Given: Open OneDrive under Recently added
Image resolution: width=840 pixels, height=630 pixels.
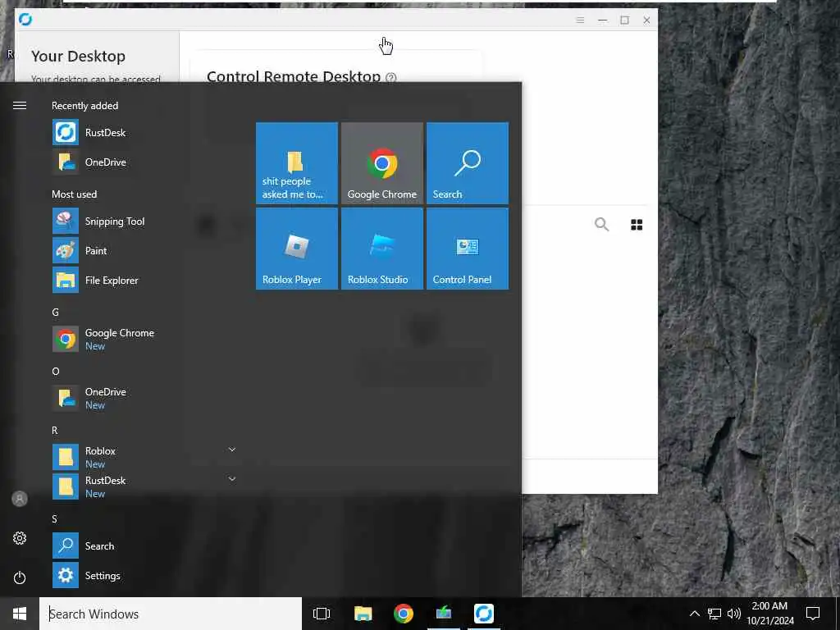Looking at the screenshot, I should pos(144,162).
